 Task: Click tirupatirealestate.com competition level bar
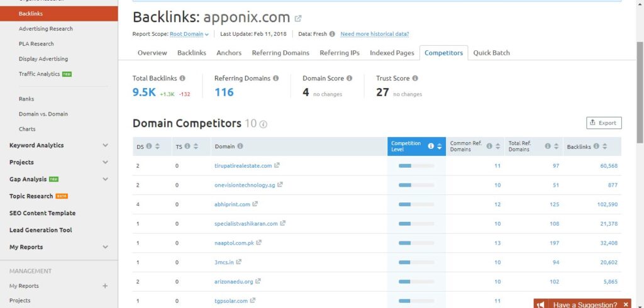coord(416,165)
